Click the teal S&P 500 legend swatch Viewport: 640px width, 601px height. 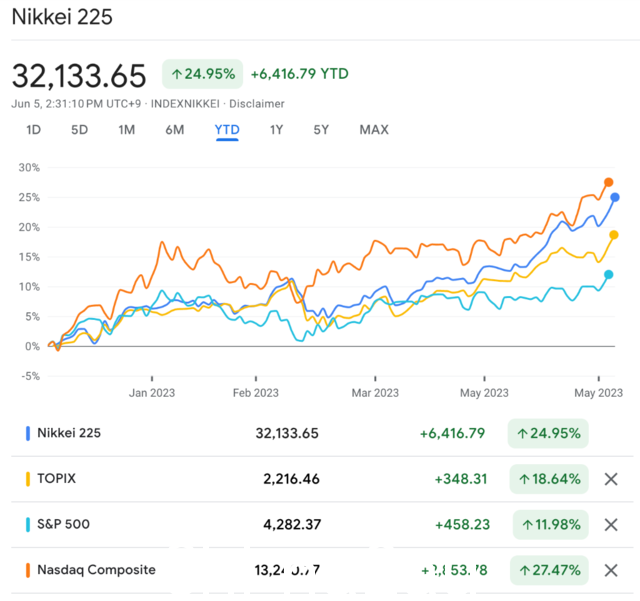click(x=28, y=525)
